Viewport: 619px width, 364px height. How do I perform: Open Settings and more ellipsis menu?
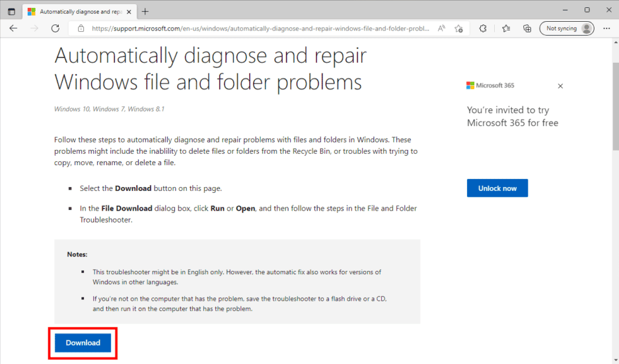tap(606, 28)
